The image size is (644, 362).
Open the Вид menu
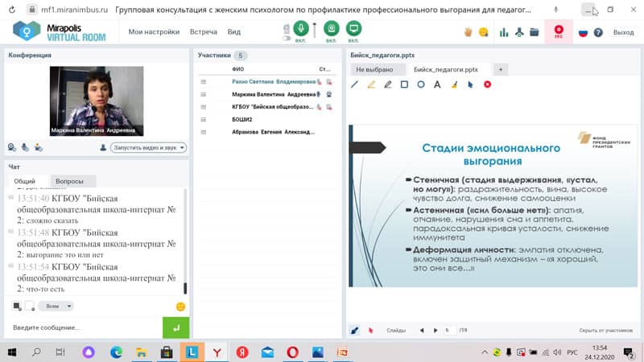tap(234, 31)
